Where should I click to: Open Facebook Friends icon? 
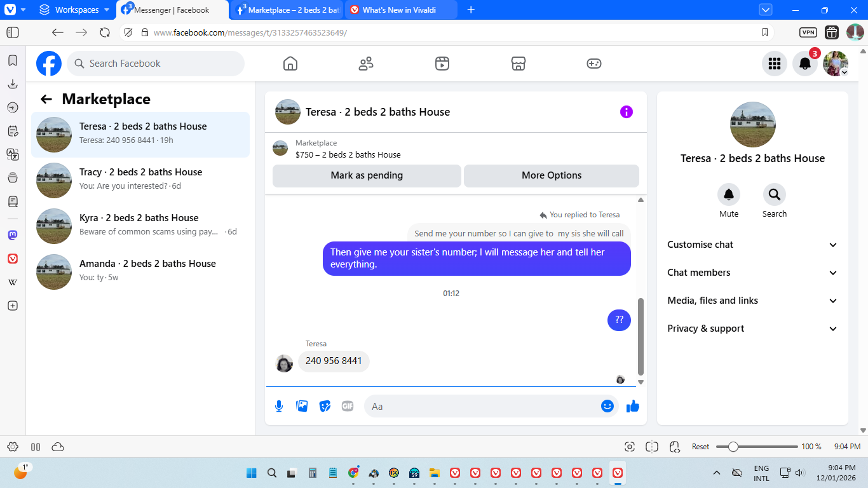(x=366, y=64)
